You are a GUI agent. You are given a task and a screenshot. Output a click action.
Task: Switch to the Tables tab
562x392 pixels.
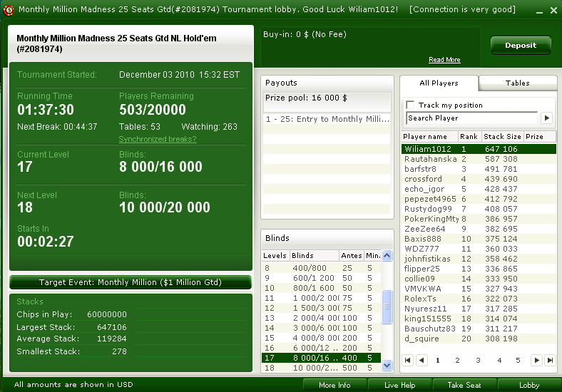(x=517, y=83)
